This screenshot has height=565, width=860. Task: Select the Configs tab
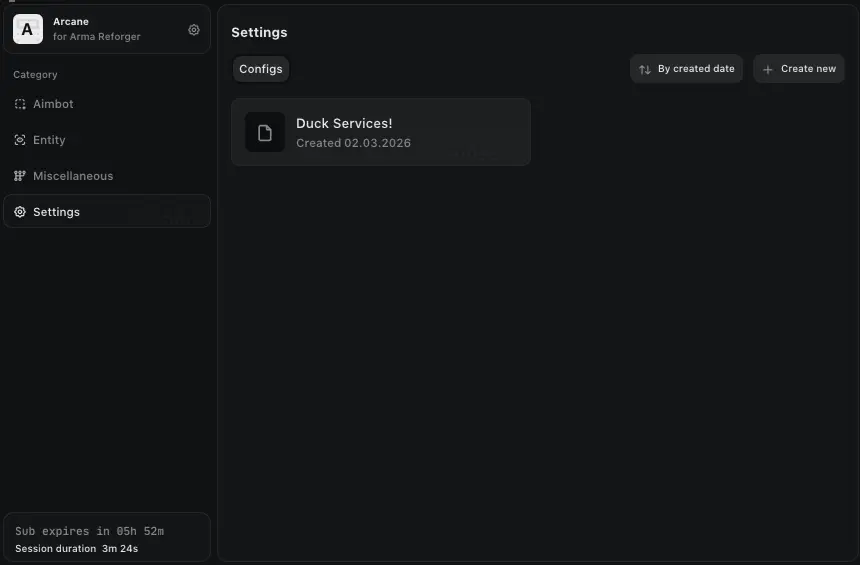pyautogui.click(x=261, y=69)
